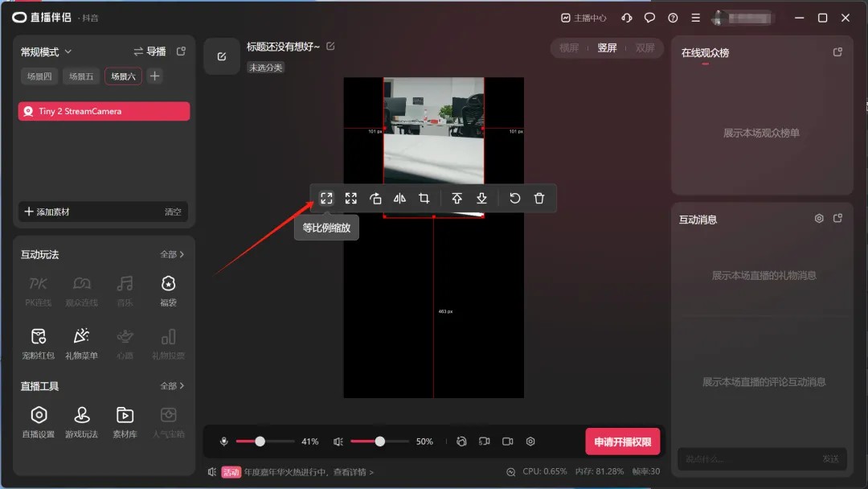Click the proportional scale (等比例缩放) icon

[326, 198]
